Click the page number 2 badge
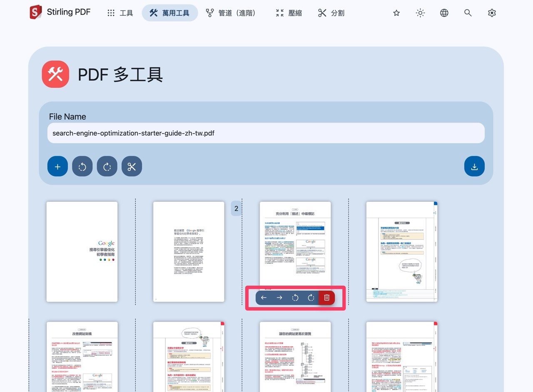The height and width of the screenshot is (392, 533). pyautogui.click(x=236, y=209)
